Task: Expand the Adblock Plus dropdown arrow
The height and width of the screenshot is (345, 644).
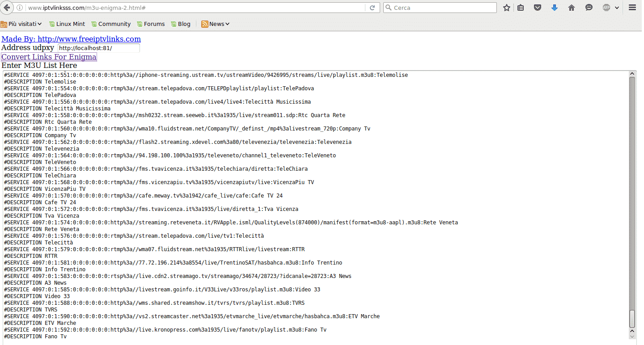Action: point(617,8)
